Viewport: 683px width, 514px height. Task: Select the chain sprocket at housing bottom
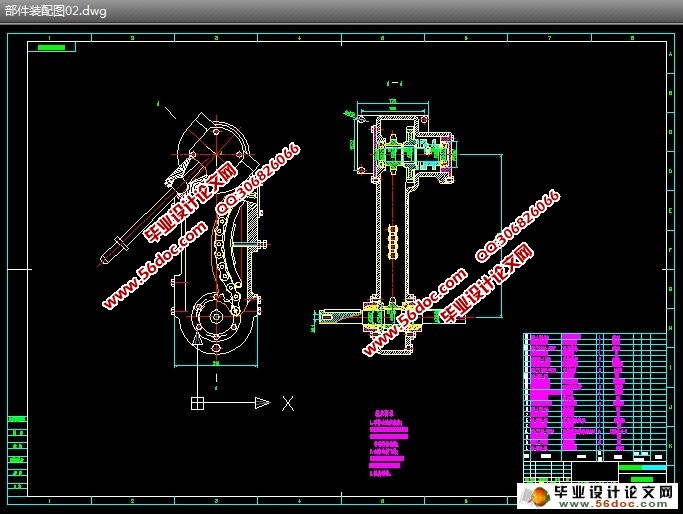pyautogui.click(x=216, y=317)
